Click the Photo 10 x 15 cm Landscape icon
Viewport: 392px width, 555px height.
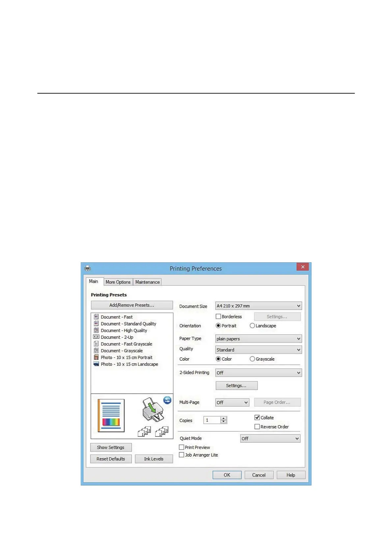tap(96, 364)
